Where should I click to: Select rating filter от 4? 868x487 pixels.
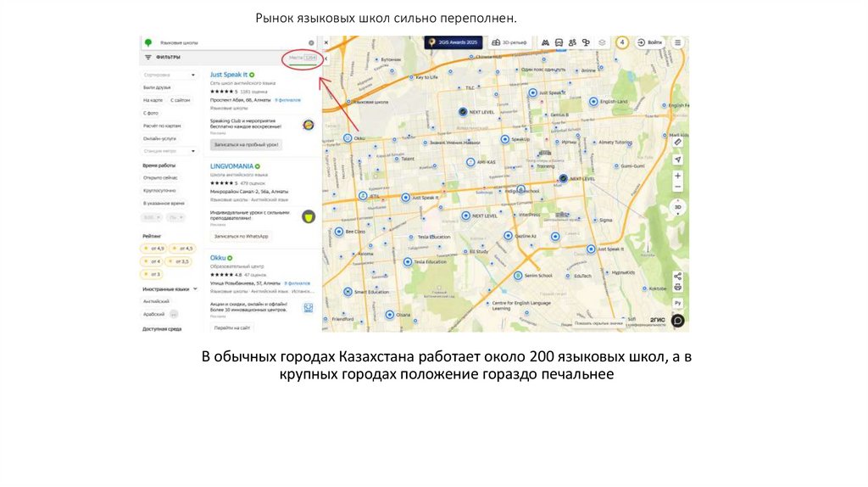point(152,261)
